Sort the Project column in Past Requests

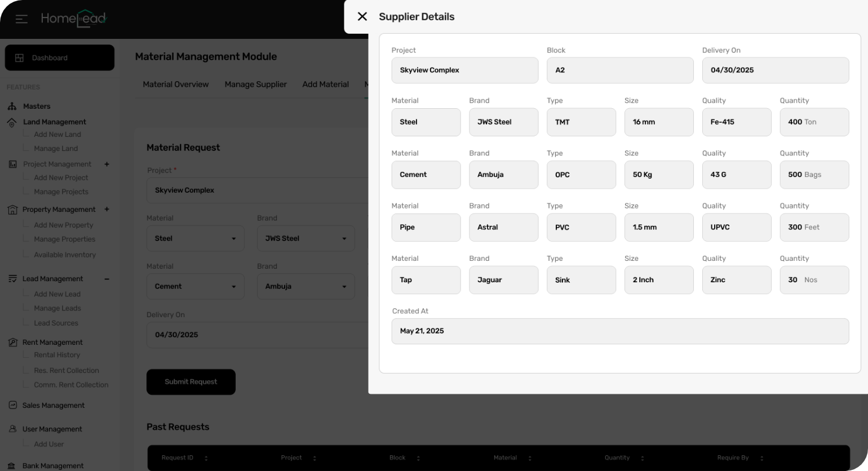[315, 458]
